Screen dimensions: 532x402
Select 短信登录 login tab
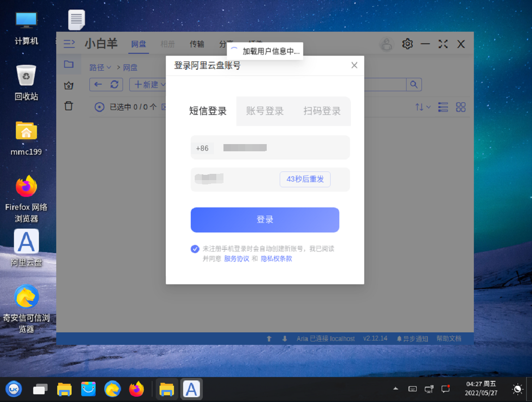208,111
